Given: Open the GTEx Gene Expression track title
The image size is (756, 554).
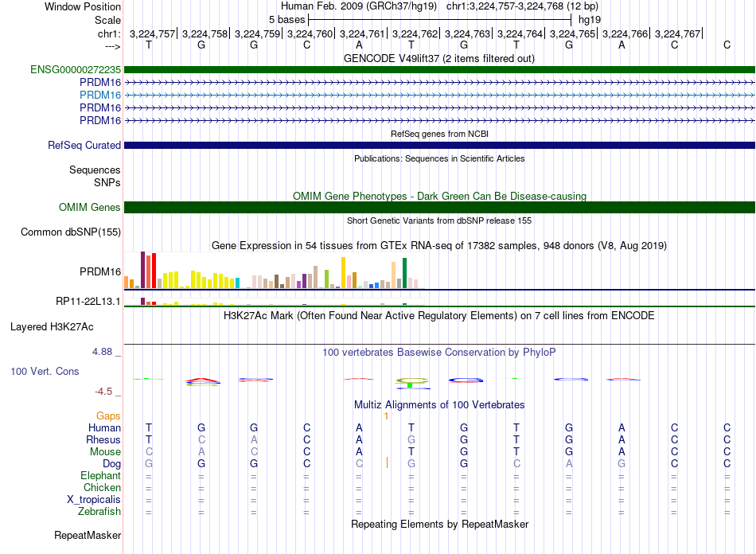Looking at the screenshot, I should [x=439, y=245].
